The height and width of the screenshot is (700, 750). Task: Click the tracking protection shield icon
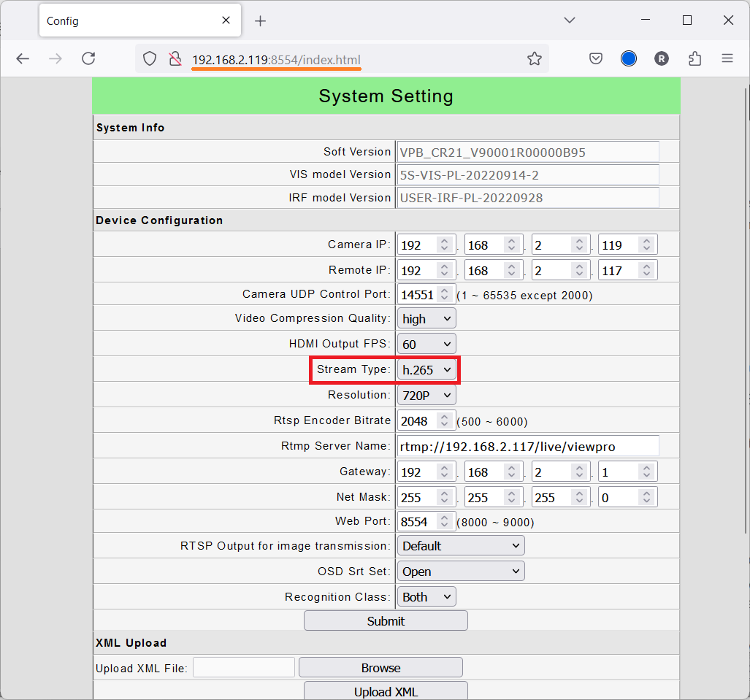pos(150,59)
